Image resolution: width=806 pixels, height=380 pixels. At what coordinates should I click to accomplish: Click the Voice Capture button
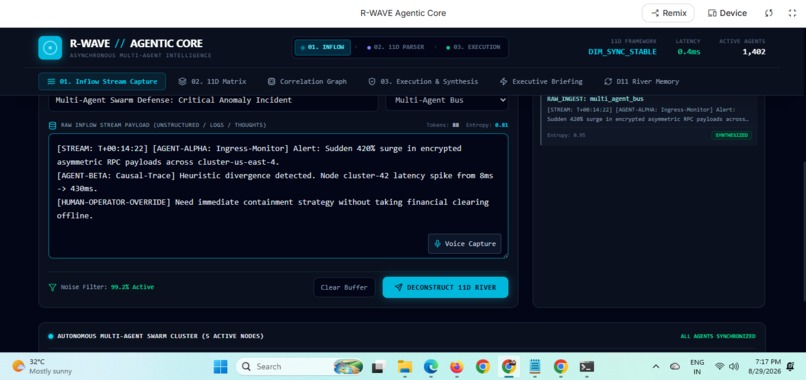click(x=465, y=244)
